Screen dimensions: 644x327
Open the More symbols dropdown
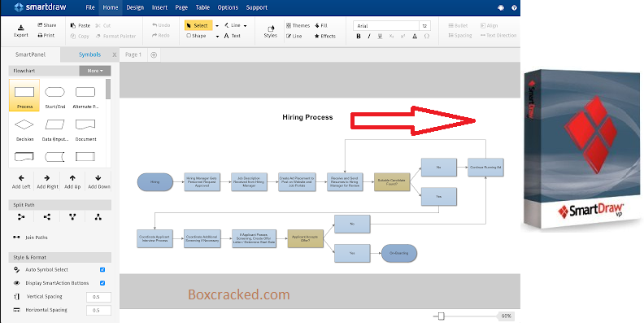click(95, 71)
